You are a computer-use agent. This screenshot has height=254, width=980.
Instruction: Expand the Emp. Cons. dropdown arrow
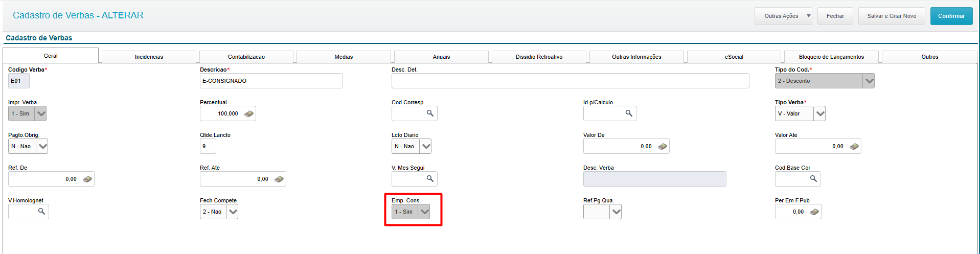point(424,212)
